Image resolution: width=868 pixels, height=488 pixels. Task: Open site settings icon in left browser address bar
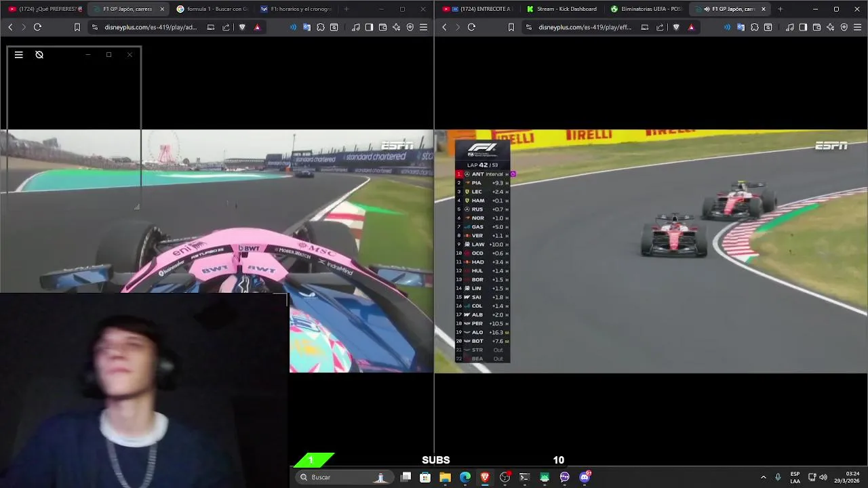[x=95, y=27]
